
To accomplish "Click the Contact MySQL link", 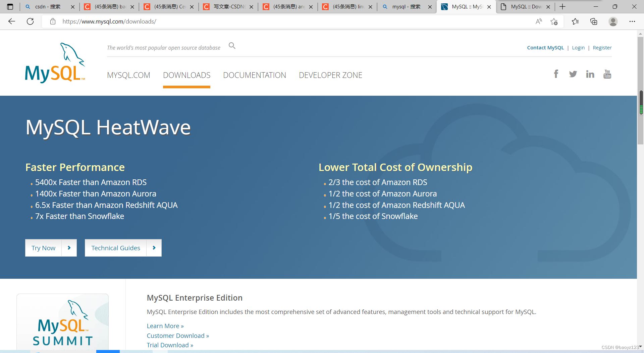I will [x=545, y=48].
